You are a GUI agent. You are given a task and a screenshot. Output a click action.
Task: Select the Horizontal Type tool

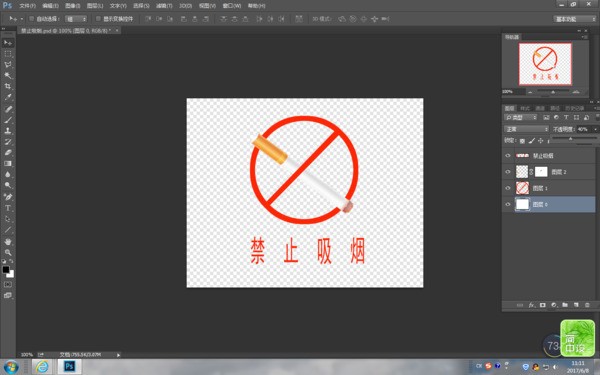pos(8,208)
